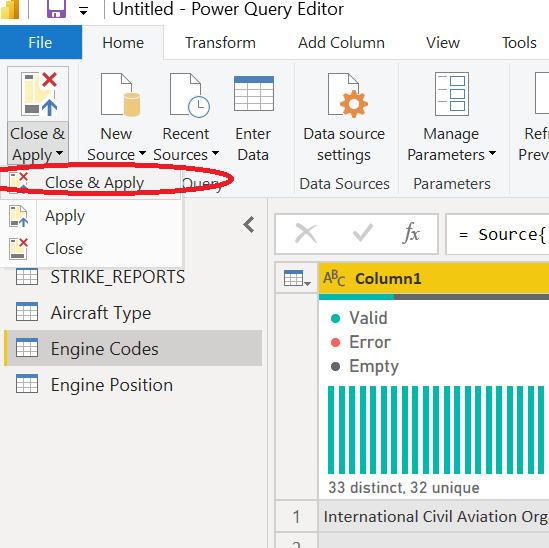The image size is (549, 548).
Task: Click the save icon in title bar
Action: tap(56, 9)
